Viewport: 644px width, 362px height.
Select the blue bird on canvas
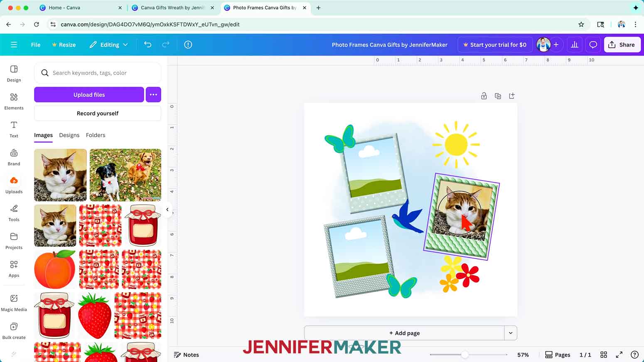(x=407, y=218)
